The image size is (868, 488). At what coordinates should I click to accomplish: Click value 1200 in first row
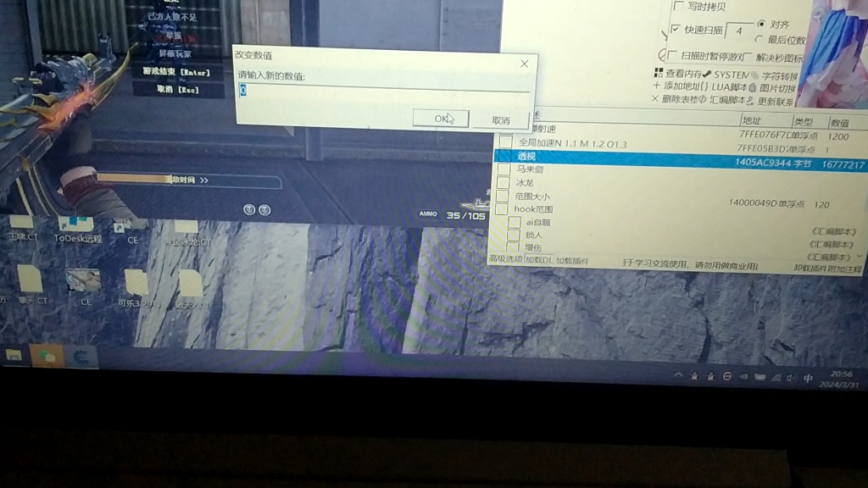click(x=838, y=136)
